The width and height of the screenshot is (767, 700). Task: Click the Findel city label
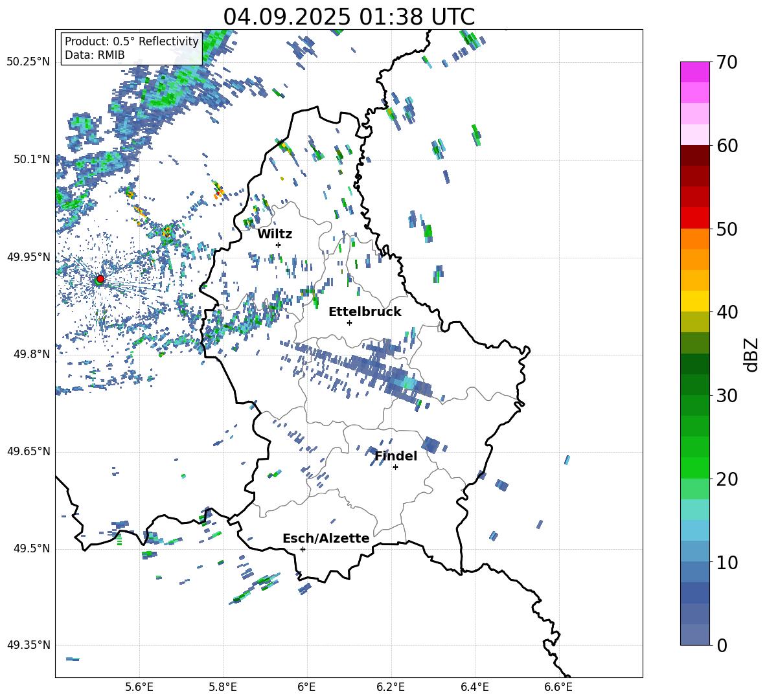pyautogui.click(x=396, y=456)
